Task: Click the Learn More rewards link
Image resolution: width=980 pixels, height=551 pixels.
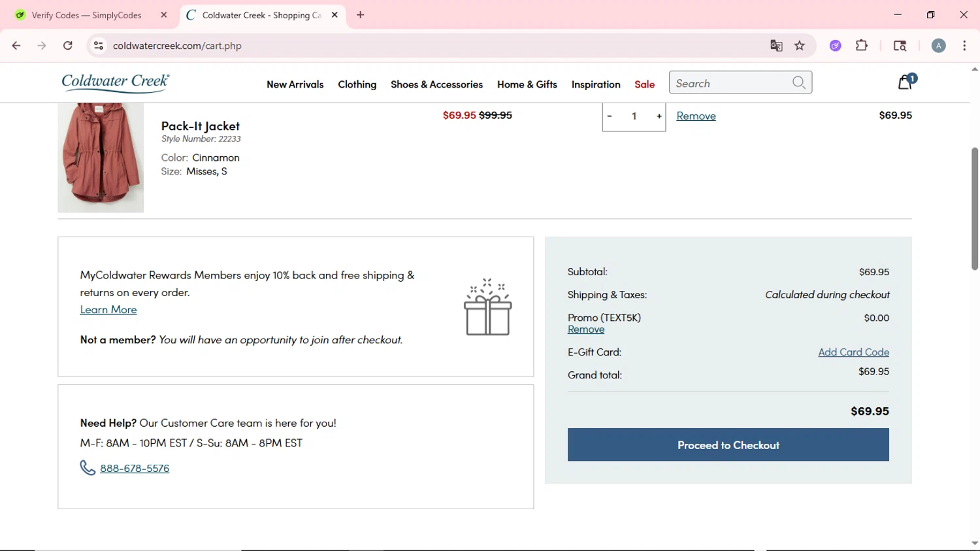Action: point(108,309)
